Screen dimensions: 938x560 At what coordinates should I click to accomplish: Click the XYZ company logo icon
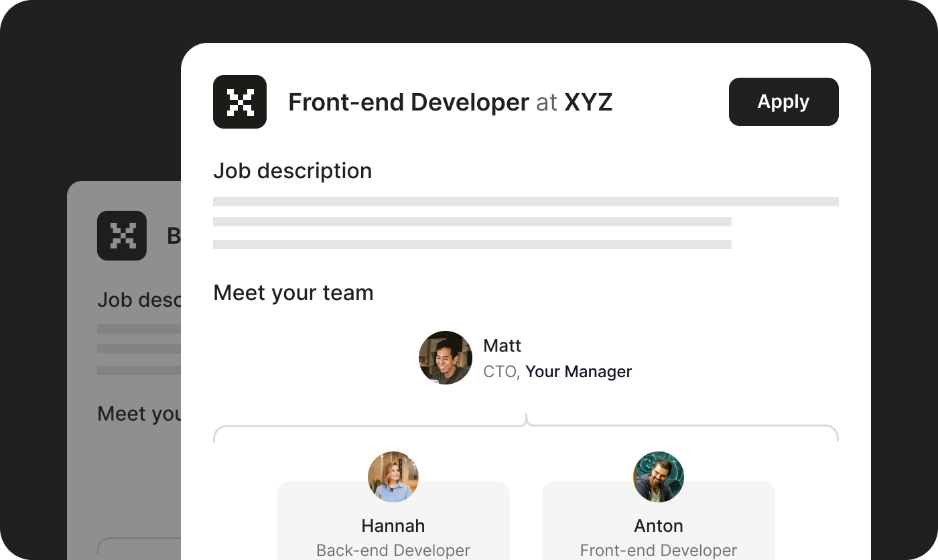click(240, 102)
